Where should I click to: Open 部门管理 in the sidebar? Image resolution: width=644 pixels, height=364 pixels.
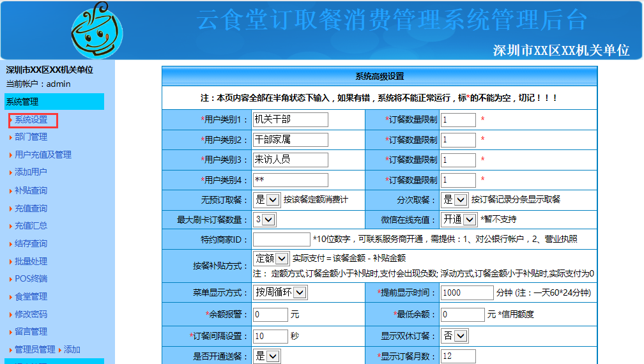pos(31,137)
